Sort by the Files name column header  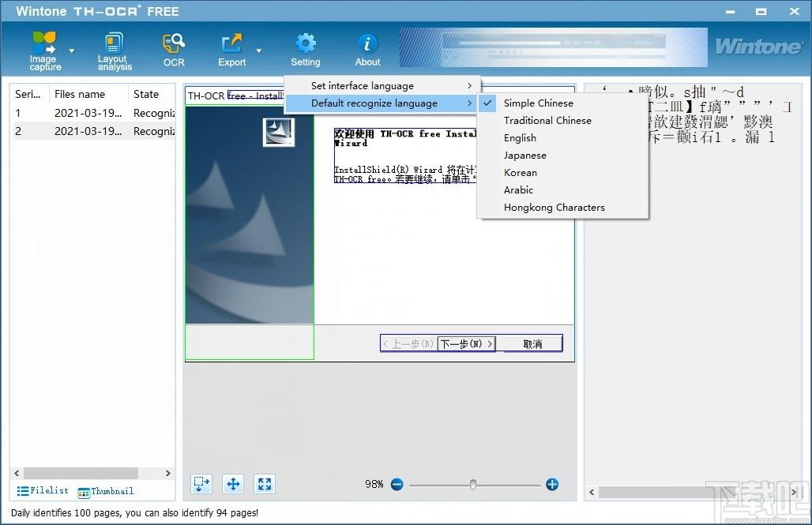click(88, 94)
